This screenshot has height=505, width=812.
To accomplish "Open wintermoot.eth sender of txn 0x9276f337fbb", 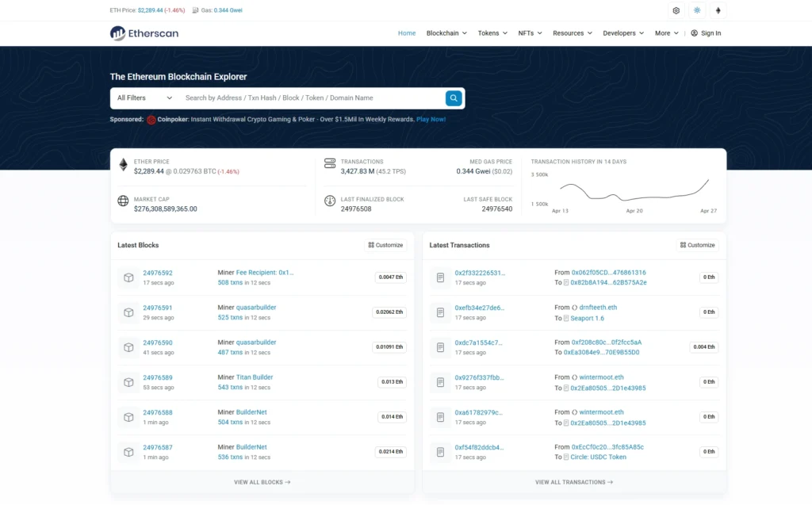I will [601, 377].
